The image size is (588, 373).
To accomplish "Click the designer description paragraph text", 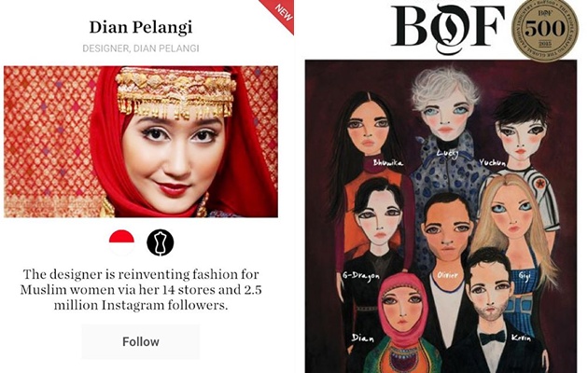I will click(141, 289).
